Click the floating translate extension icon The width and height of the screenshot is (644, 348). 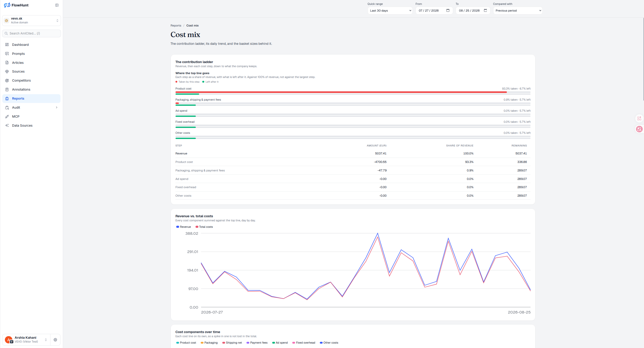[x=639, y=129]
